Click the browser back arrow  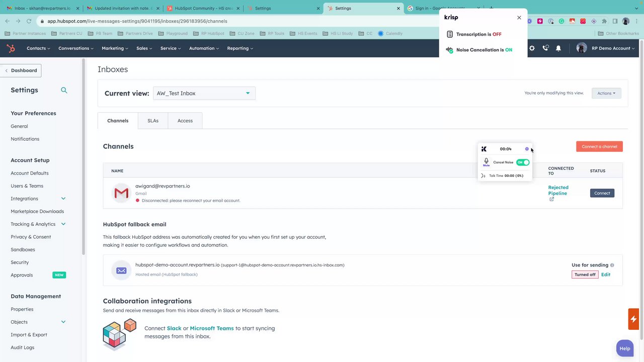pyautogui.click(x=7, y=21)
